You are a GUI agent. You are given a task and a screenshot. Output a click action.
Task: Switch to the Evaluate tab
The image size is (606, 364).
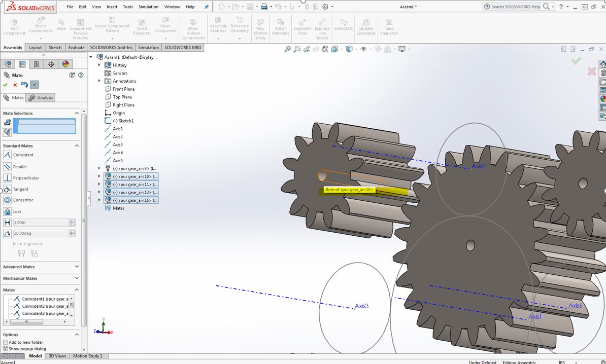pyautogui.click(x=76, y=48)
